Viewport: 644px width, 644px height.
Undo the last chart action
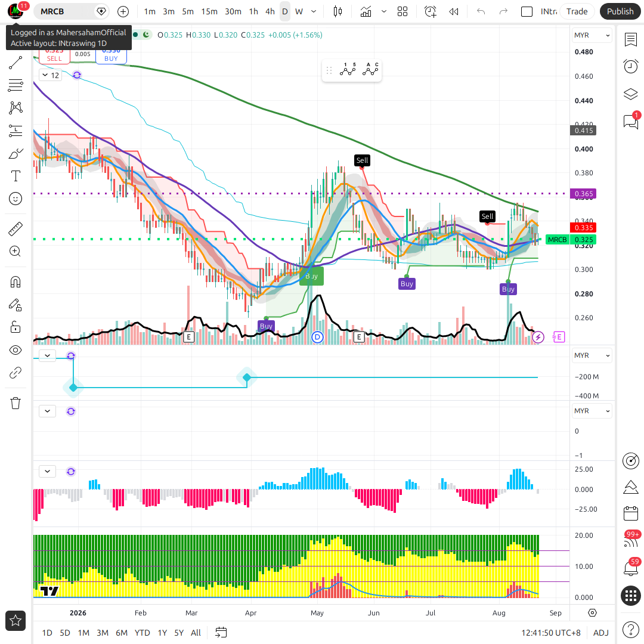point(481,11)
